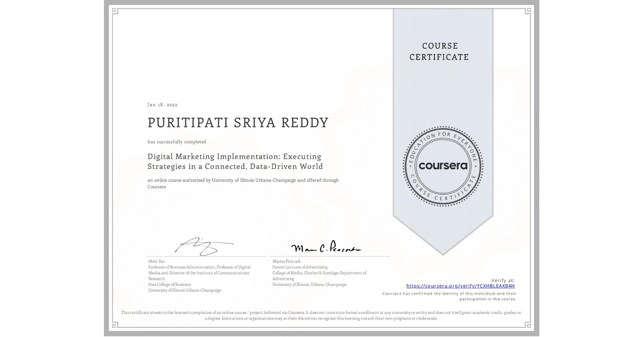Click 'University of Illinois, Urbana-Champaign' under Marisa Peacock
The image size is (644, 337).
[310, 285]
